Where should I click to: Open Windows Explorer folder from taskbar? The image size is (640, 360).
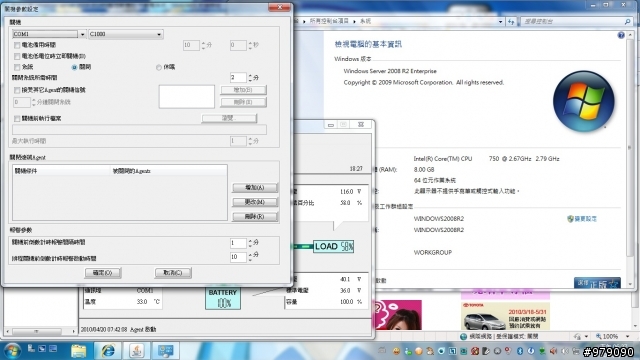[x=79, y=351]
